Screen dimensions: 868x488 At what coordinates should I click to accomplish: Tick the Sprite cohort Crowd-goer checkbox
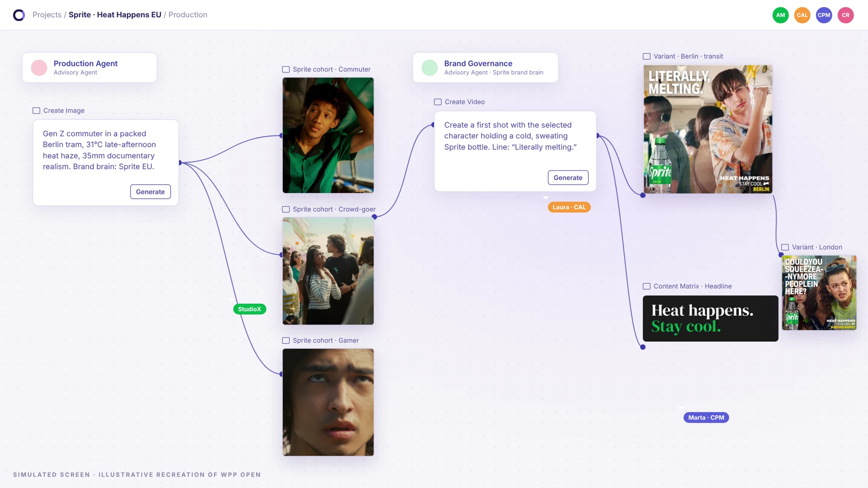point(286,209)
